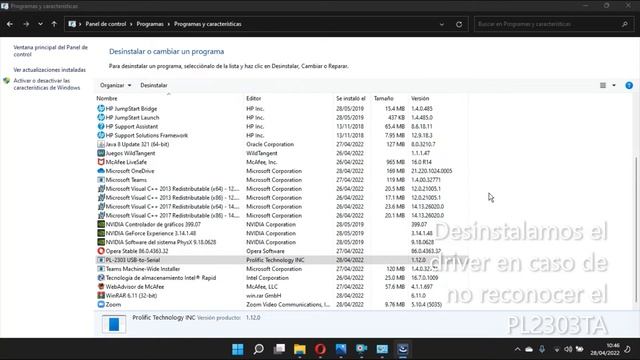
Task: Select the Microsoft OneDrive icon
Action: [x=101, y=171]
